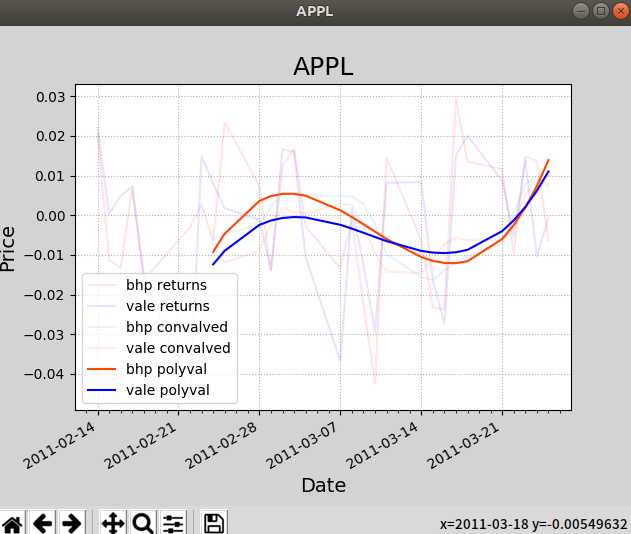
Task: Click the 0.01 y-axis tick label
Action: click(x=50, y=176)
